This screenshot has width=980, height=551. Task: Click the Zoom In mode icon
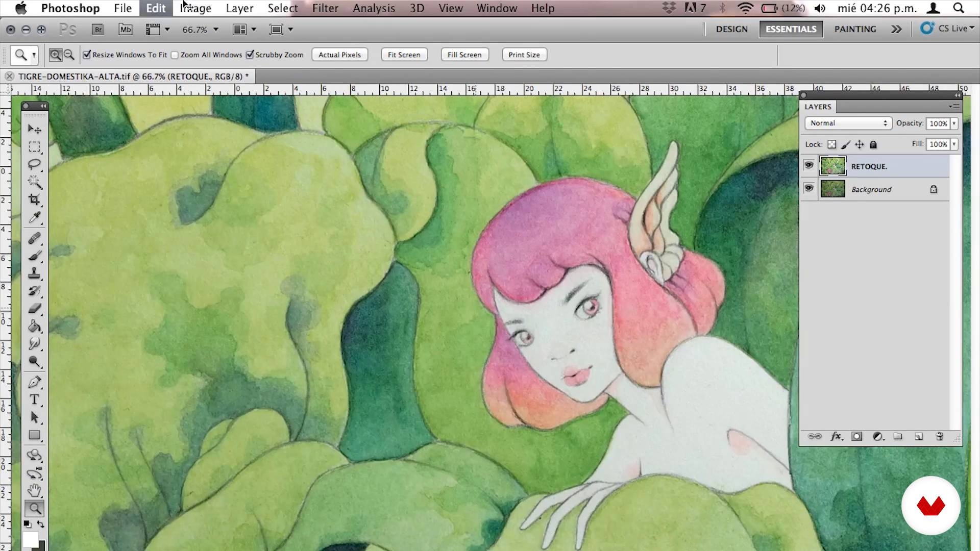[x=55, y=55]
